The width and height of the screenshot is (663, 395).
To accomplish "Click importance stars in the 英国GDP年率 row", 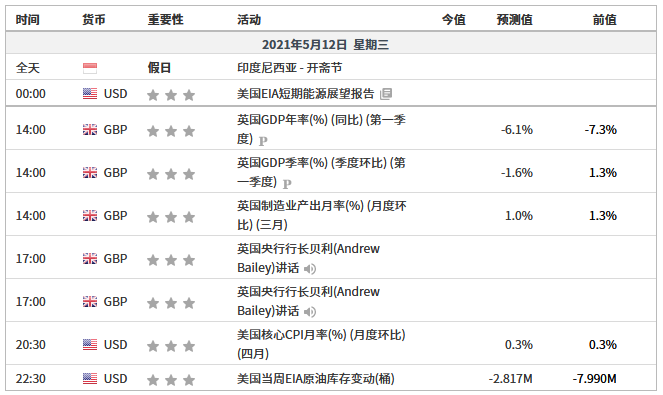I will (171, 131).
